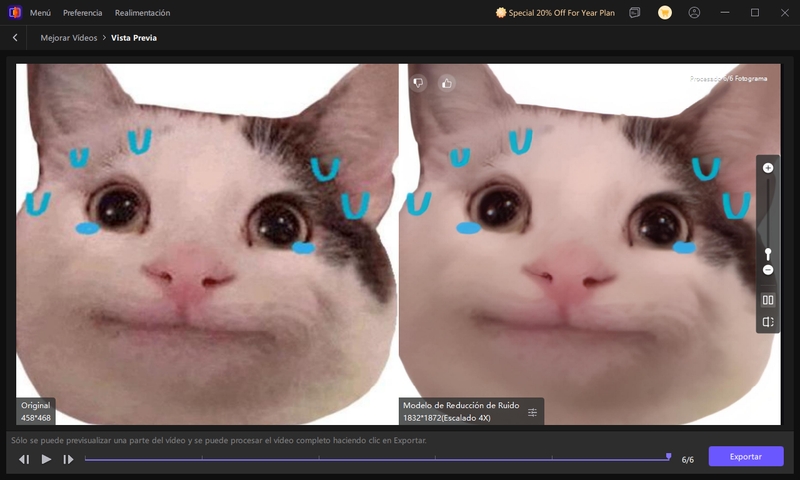Click the enhanced cat preview image
800x480 pixels.
click(x=589, y=244)
